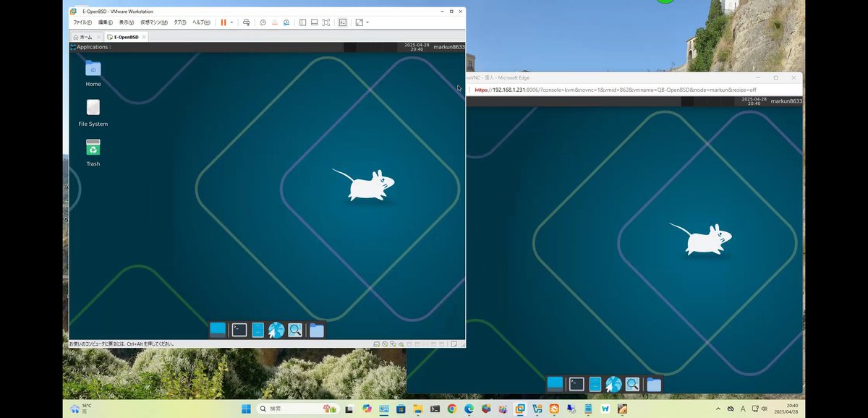
Task: Expand the power options dropdown arrow
Action: pos(231,22)
